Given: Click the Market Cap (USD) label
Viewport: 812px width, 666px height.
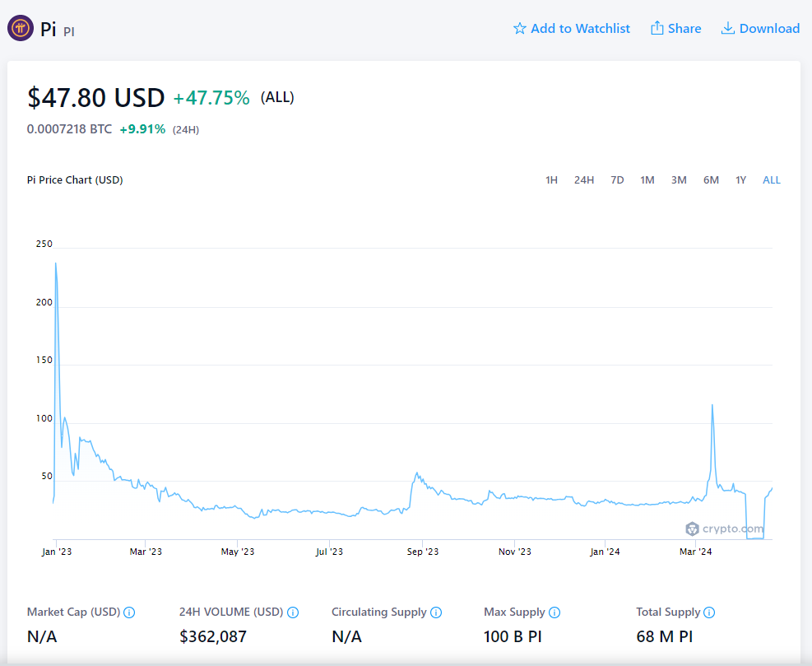Looking at the screenshot, I should tap(73, 612).
